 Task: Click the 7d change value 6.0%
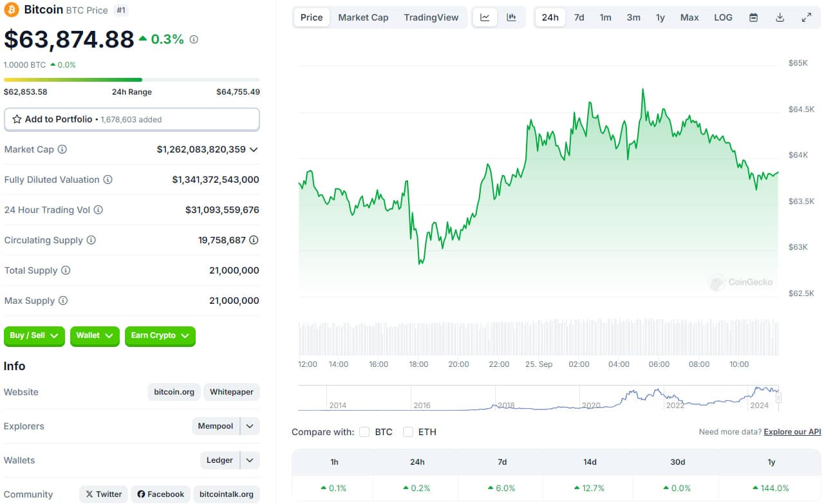501,489
